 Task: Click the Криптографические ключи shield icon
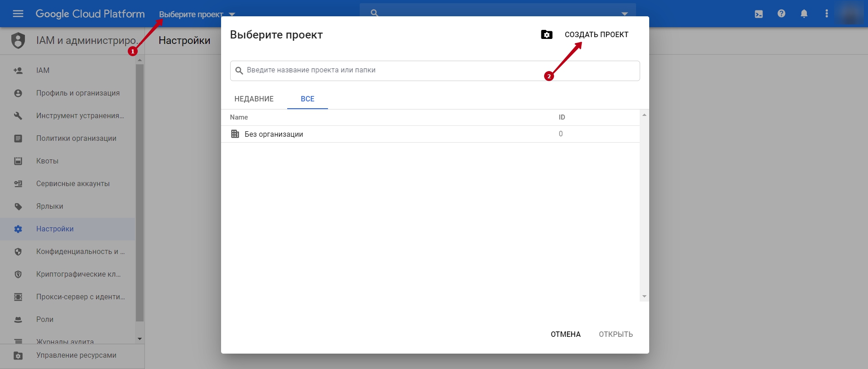pos(18,274)
